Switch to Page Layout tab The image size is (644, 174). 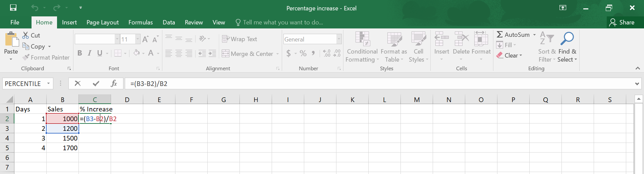tap(103, 22)
